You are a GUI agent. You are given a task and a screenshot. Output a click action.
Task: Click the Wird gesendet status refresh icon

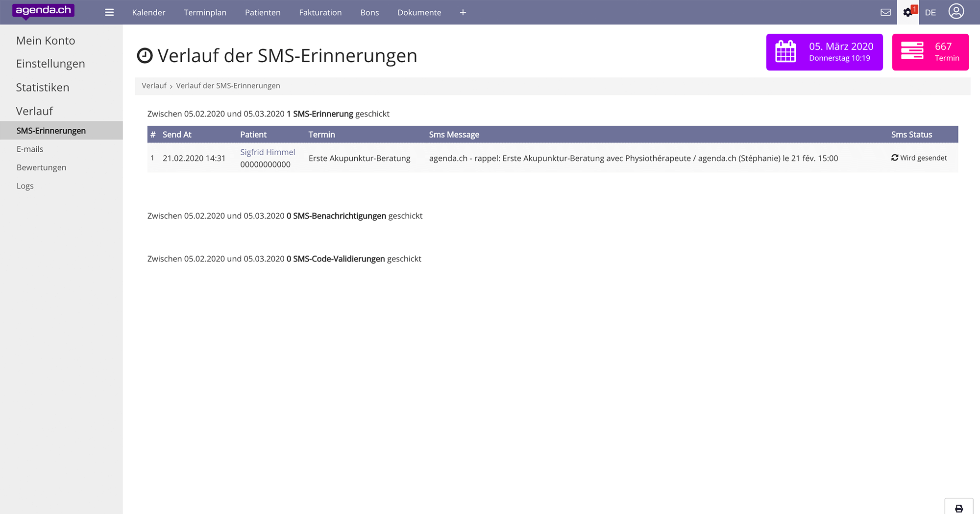pos(895,158)
